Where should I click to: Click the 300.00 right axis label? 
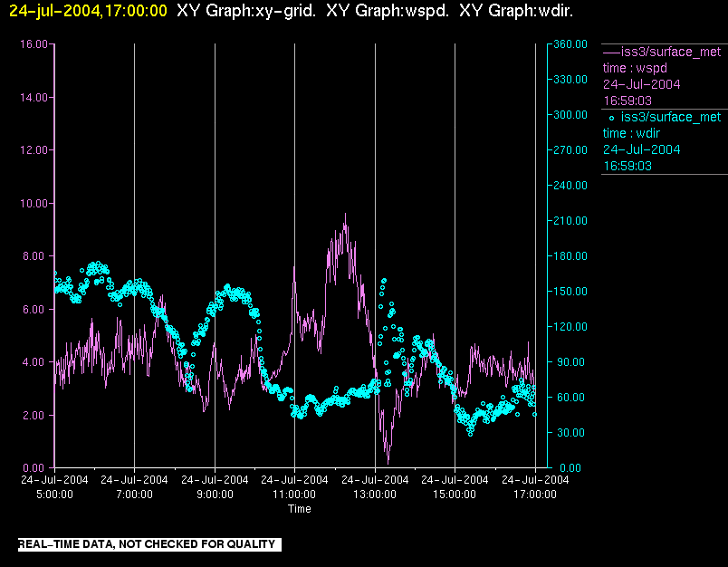[x=570, y=115]
